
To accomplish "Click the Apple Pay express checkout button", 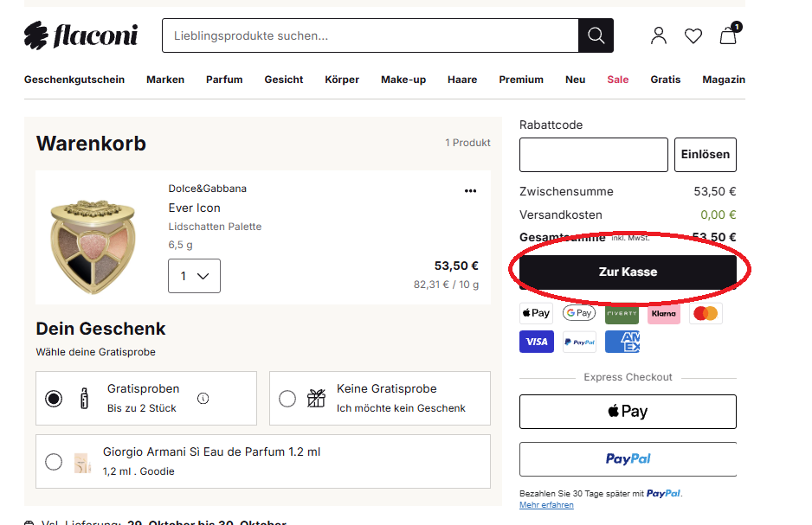I will point(628,412).
